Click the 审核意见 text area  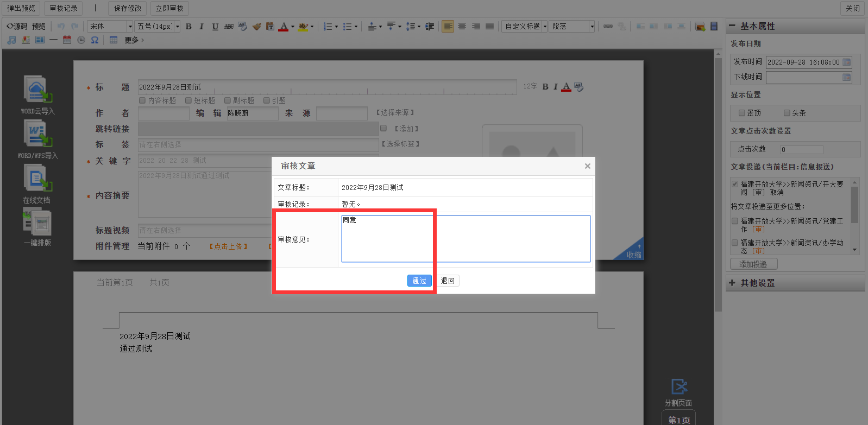(466, 239)
